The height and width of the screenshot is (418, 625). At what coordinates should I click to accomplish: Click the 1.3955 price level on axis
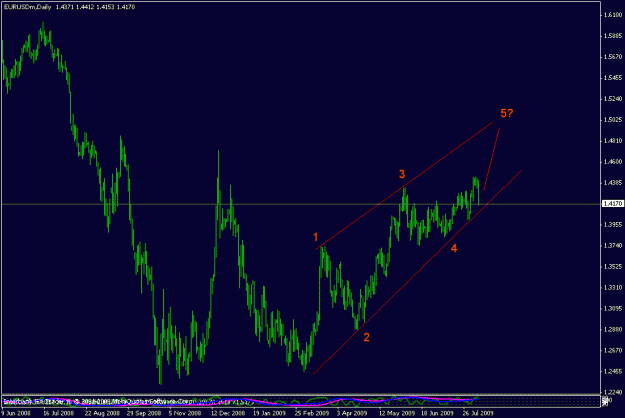pos(613,225)
